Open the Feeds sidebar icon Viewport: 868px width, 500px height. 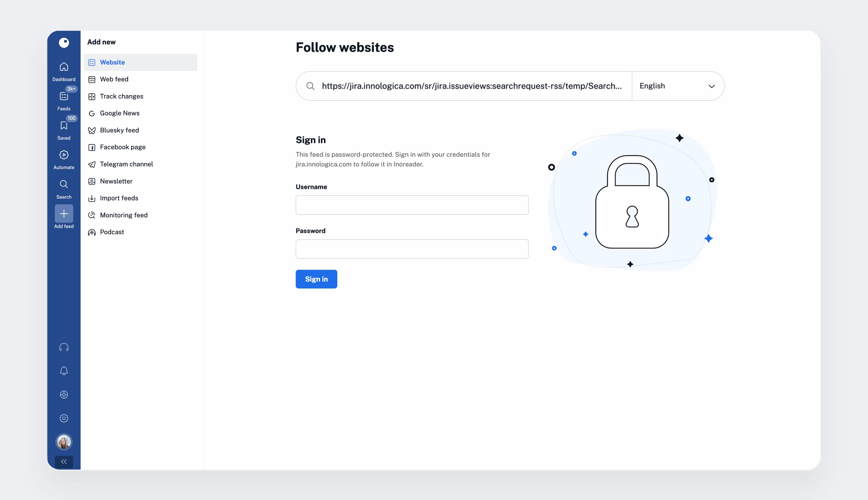(64, 97)
